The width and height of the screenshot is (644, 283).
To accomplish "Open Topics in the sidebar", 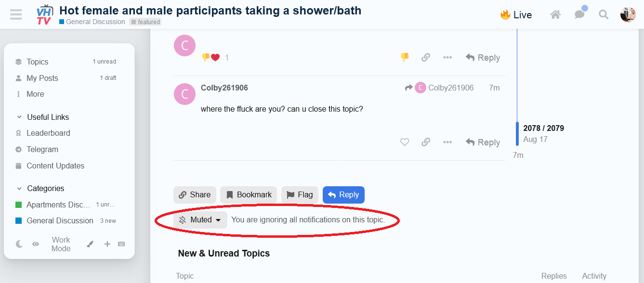I will pyautogui.click(x=37, y=62).
